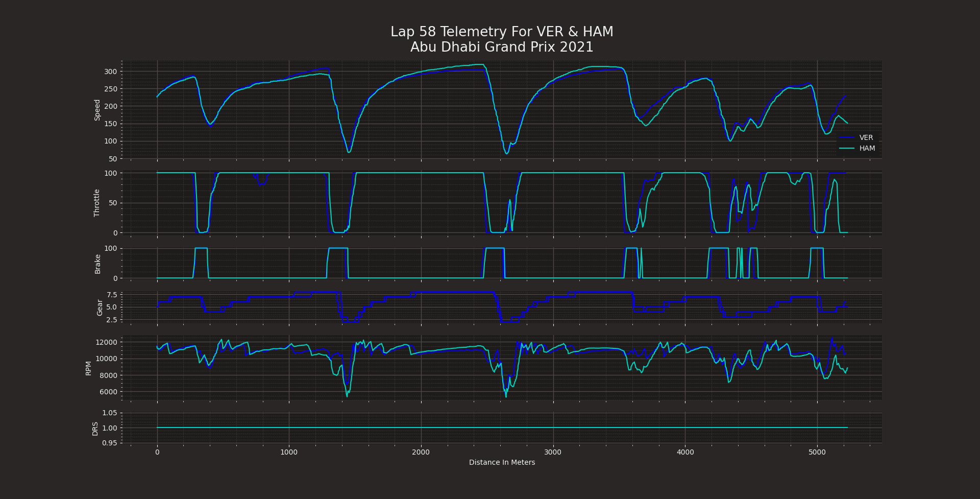The image size is (980, 499).
Task: Click the 250 tick on the Speed axis
Action: pos(111,89)
